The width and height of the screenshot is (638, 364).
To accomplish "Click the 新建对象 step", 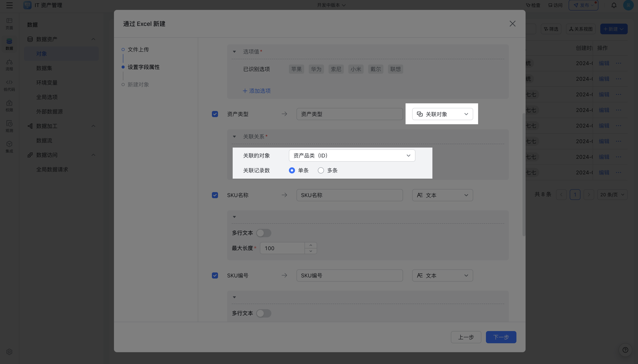I will coord(138,85).
